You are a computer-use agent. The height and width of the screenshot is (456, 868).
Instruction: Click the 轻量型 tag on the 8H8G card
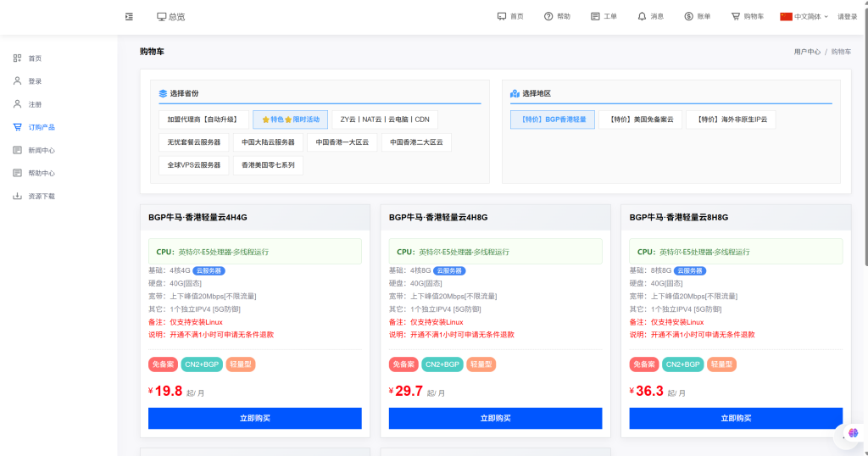tap(721, 364)
